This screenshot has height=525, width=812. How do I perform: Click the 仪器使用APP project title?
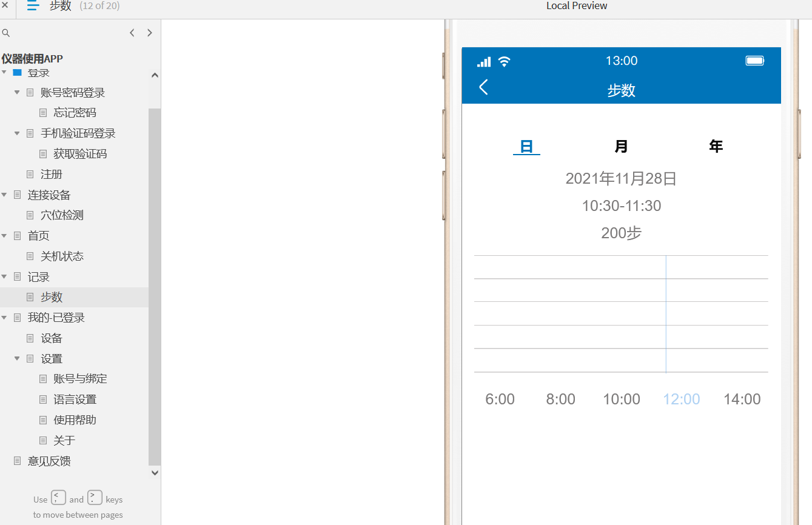[x=32, y=59]
